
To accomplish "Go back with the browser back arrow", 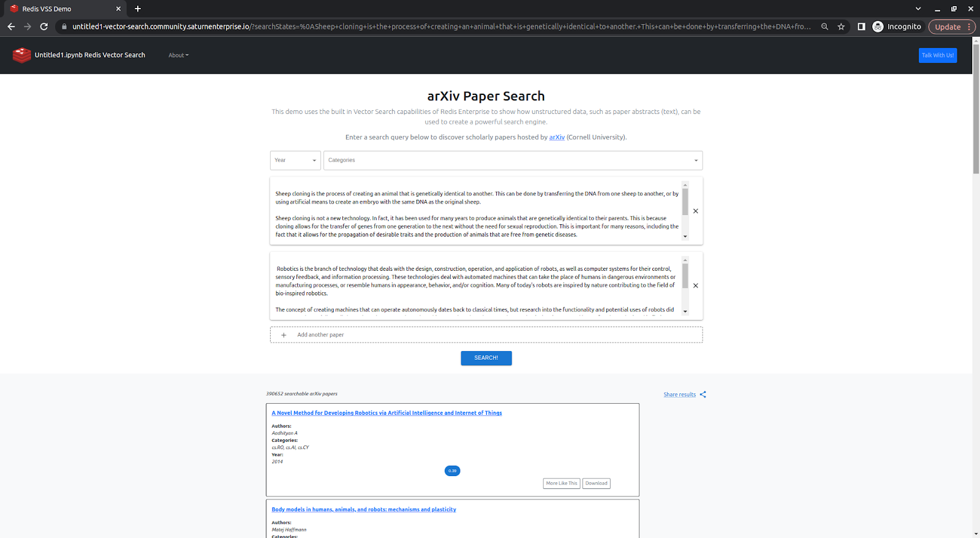I will tap(11, 26).
